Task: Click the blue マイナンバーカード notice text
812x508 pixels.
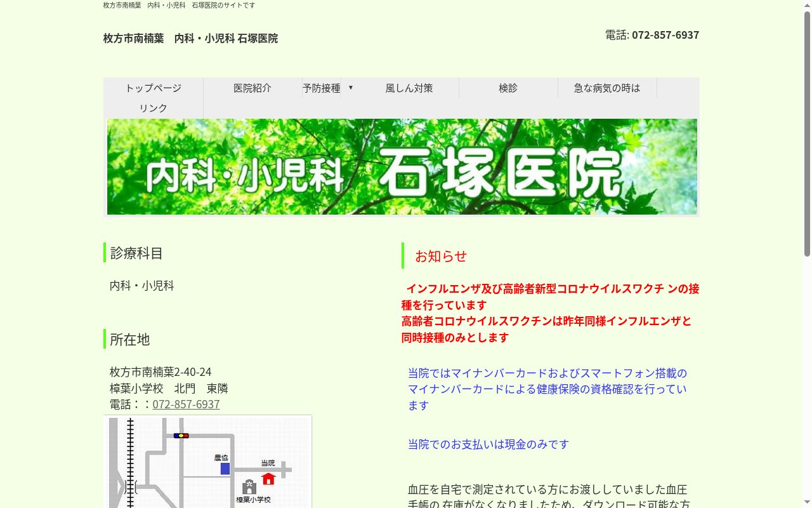Action: (547, 389)
